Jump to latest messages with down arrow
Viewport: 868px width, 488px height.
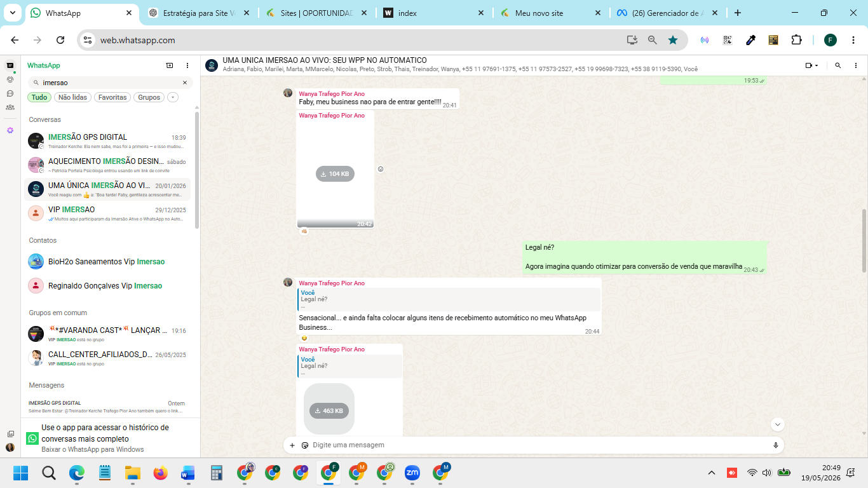point(778,424)
